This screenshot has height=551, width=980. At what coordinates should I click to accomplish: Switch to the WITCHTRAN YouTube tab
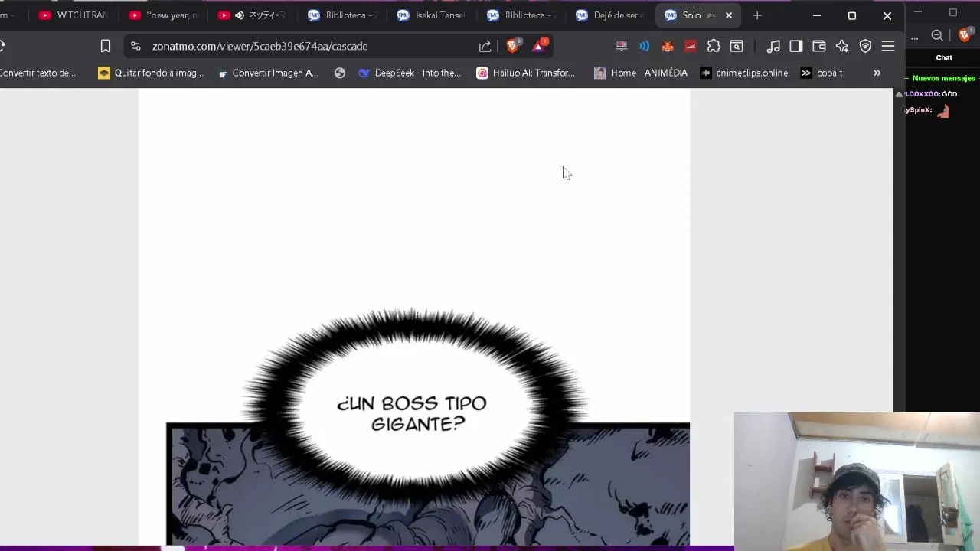[73, 15]
